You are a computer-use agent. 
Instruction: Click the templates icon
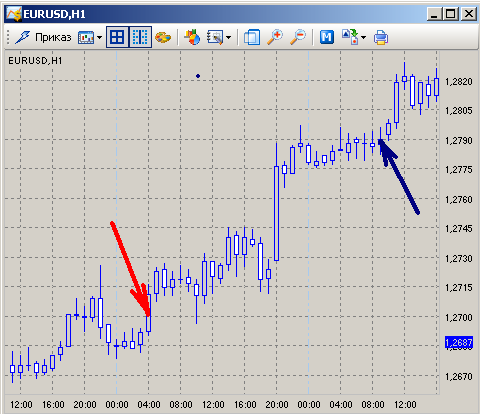pos(215,37)
